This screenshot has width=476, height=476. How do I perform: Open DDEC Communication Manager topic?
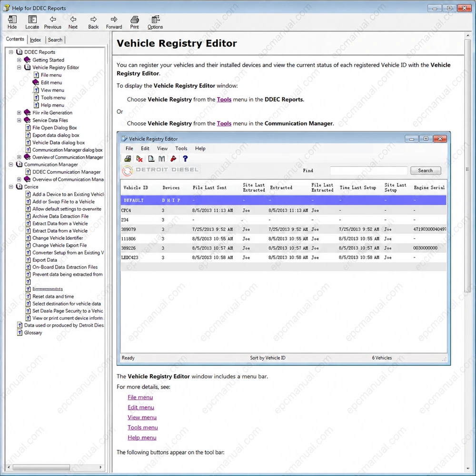point(67,171)
